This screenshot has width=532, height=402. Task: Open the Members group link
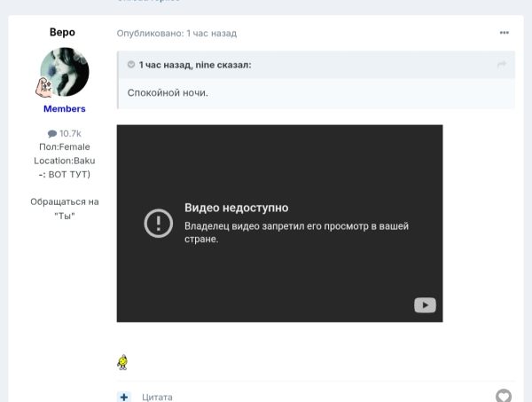[65, 109]
